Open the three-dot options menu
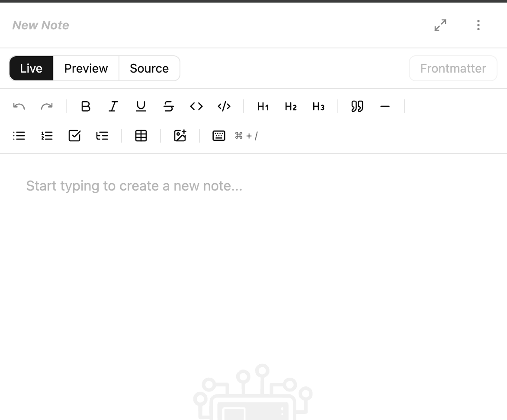 pos(478,25)
